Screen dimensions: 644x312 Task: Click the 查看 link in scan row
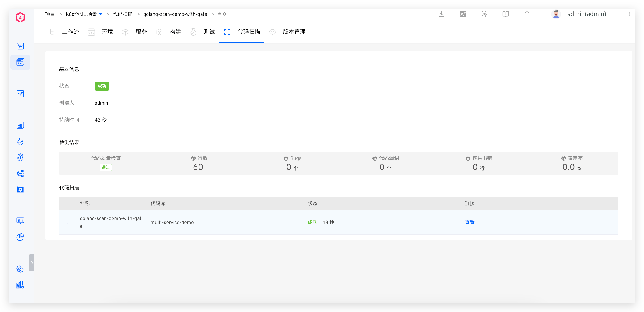[469, 222]
